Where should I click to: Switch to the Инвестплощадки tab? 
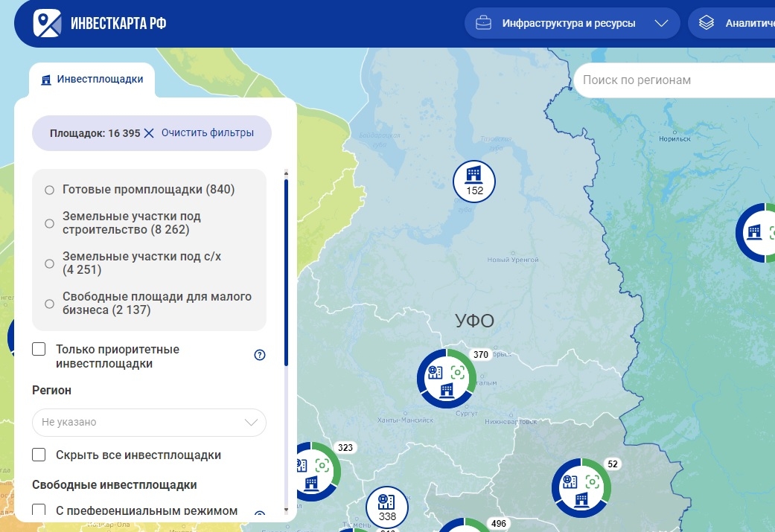point(92,80)
